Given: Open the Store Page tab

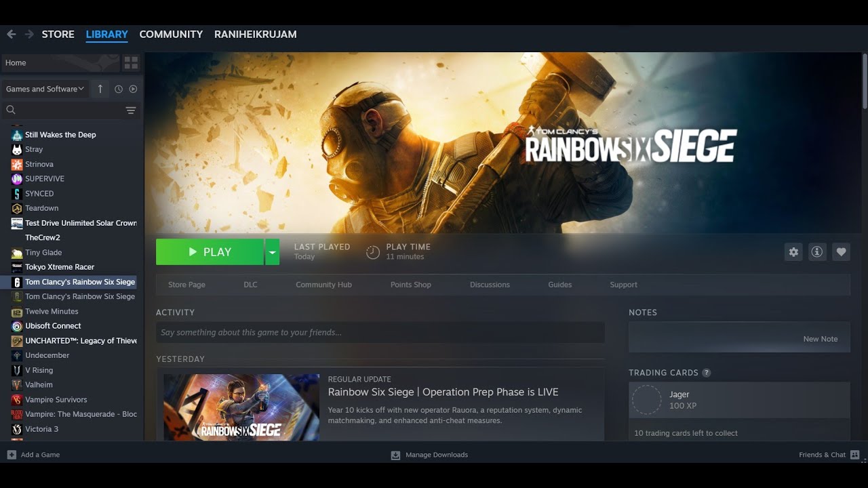Looking at the screenshot, I should tap(186, 285).
